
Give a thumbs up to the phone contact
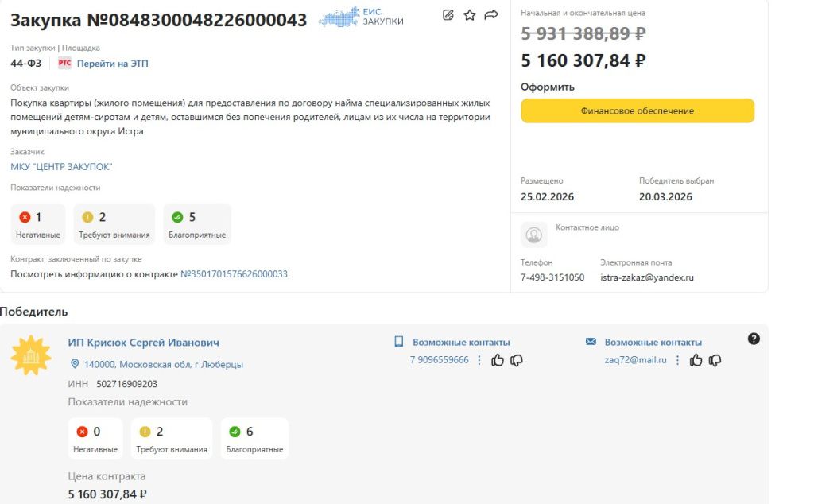click(x=498, y=360)
